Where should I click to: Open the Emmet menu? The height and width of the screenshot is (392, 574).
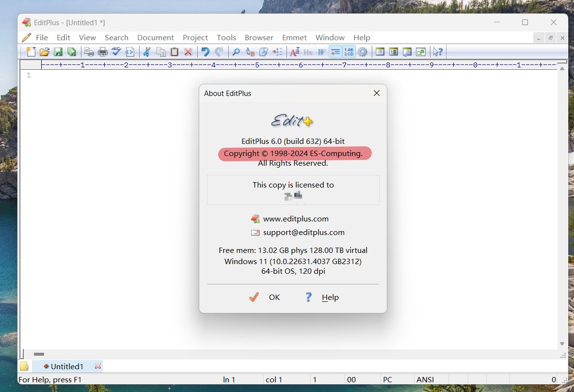tap(294, 37)
